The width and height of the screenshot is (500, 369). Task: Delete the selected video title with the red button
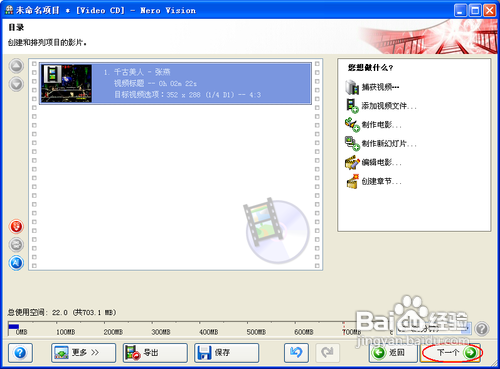pyautogui.click(x=16, y=226)
